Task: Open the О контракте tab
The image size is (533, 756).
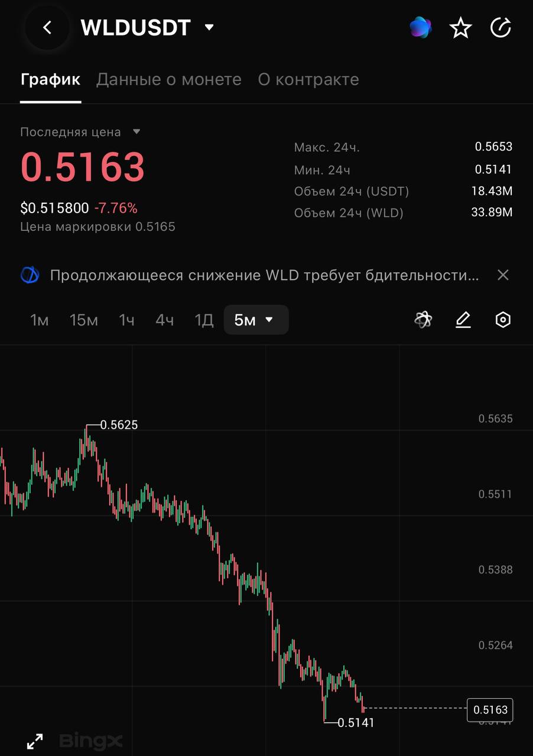Action: click(x=308, y=79)
